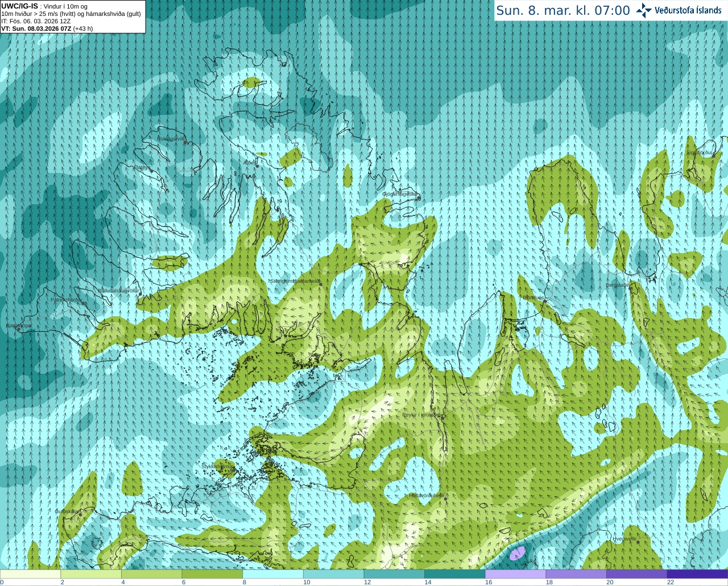Click the VT: Sun. 08.03.2026 07Z line

(47, 28)
